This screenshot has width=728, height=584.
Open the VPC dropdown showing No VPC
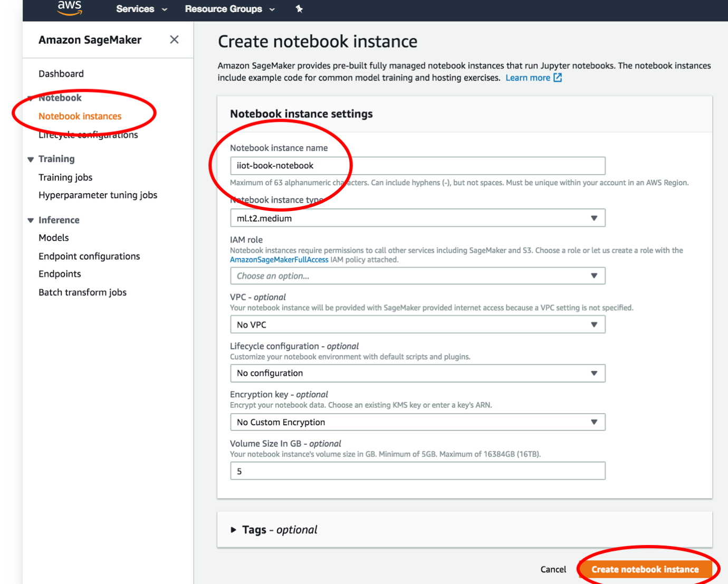click(417, 324)
